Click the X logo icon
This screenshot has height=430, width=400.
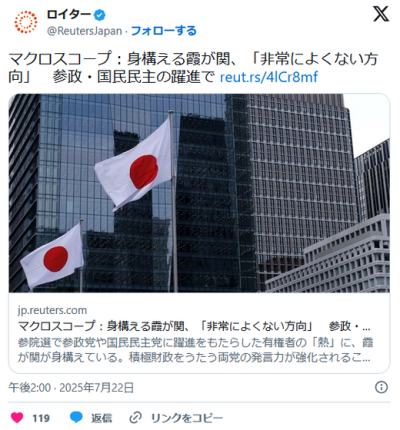[x=381, y=14]
